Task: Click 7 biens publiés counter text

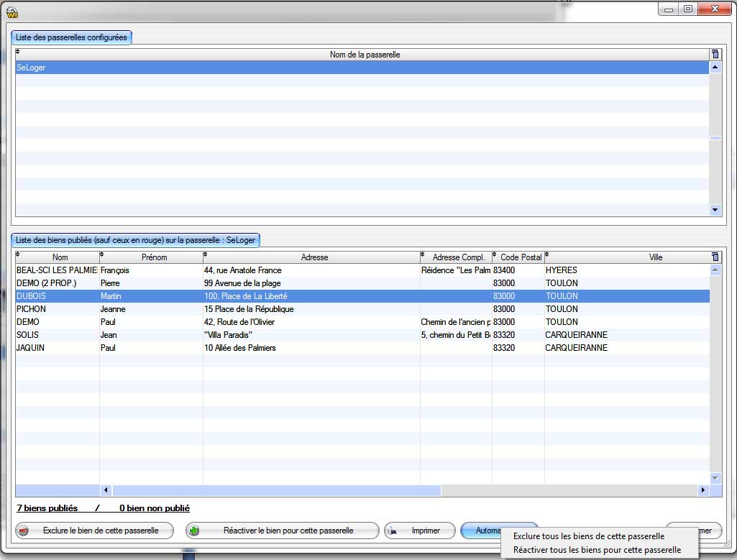Action: [47, 508]
